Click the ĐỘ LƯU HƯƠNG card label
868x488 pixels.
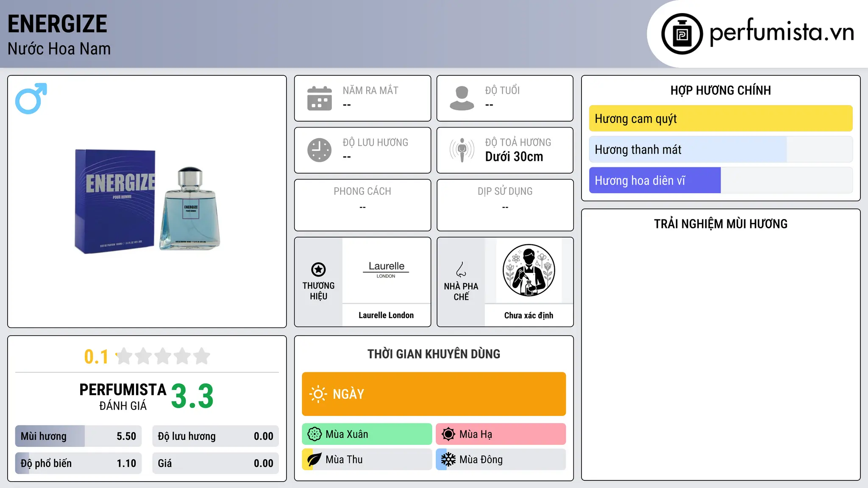click(x=376, y=143)
